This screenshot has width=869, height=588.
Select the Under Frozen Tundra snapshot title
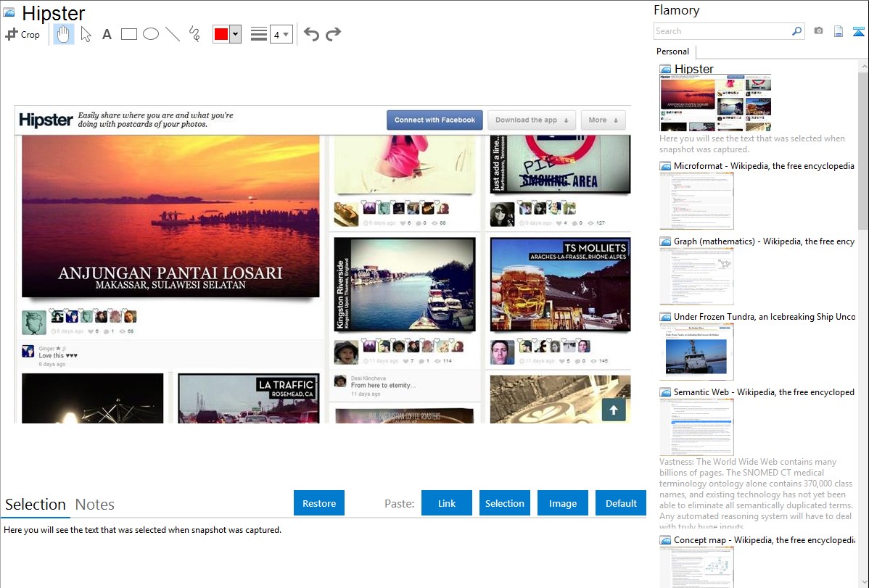765,317
